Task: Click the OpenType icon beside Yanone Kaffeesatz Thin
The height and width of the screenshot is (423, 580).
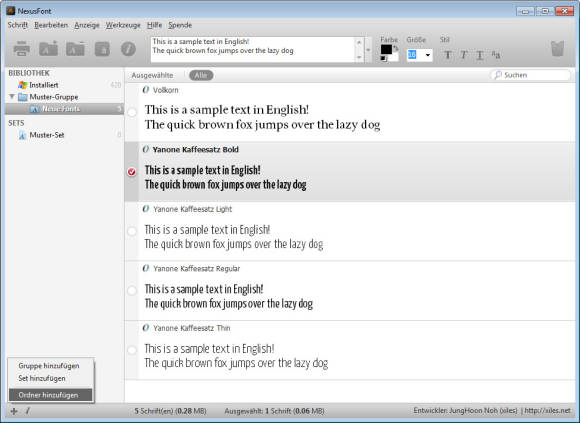Action: (146, 328)
